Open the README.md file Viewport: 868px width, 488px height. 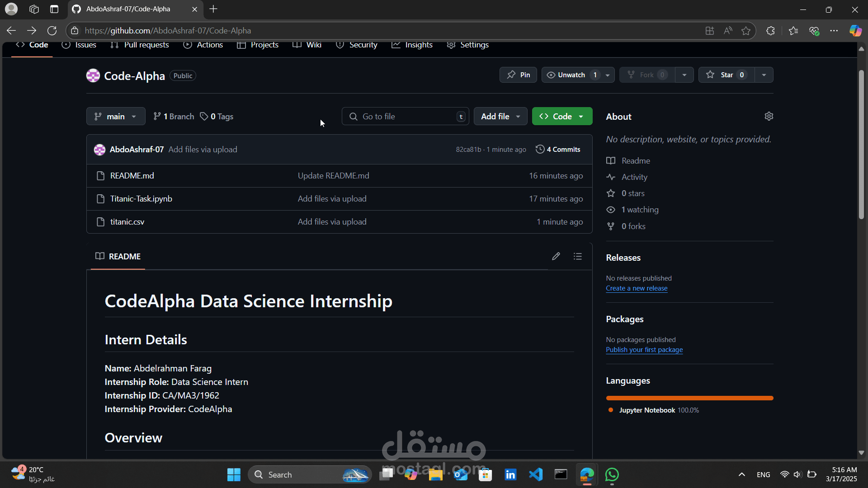pyautogui.click(x=132, y=176)
